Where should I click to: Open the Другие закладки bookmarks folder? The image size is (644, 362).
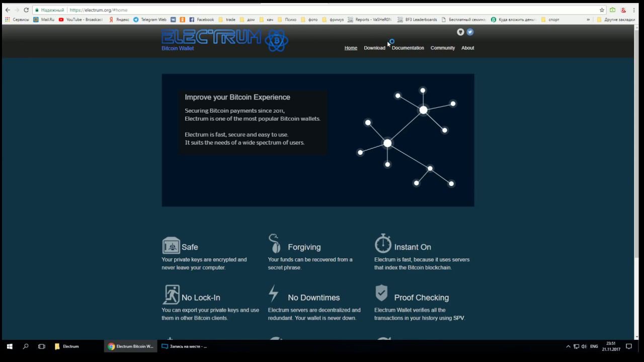(616, 20)
